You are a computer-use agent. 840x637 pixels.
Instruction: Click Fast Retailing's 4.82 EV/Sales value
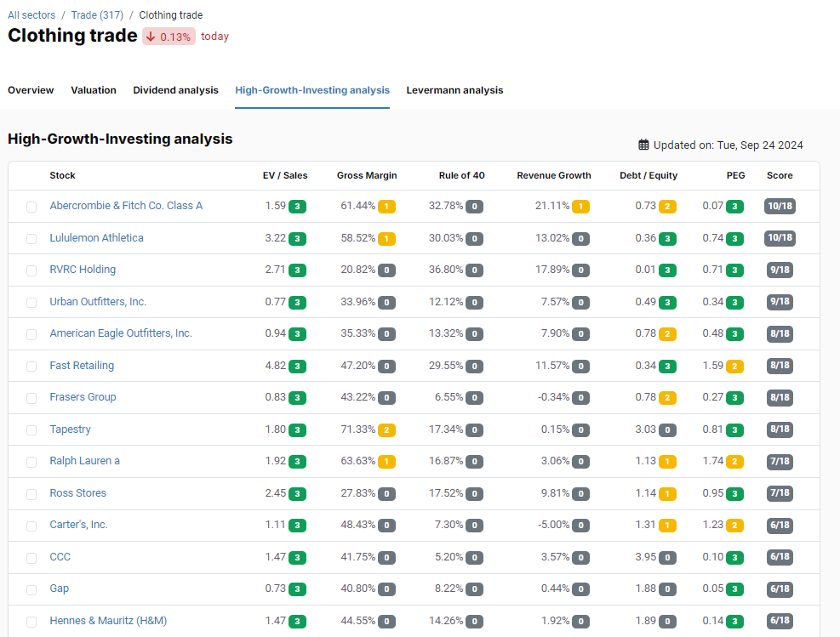276,366
